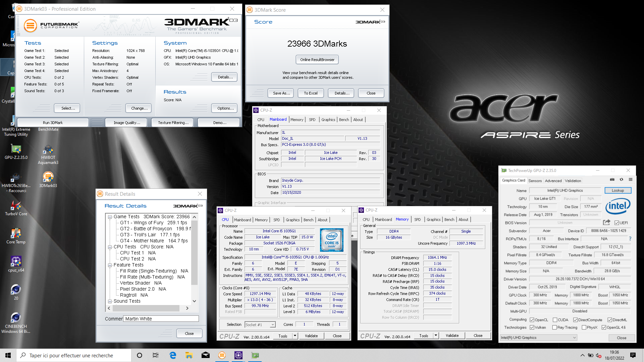Take GPU-Z screenshot with camera icon
This screenshot has height=362, width=644.
click(x=612, y=180)
